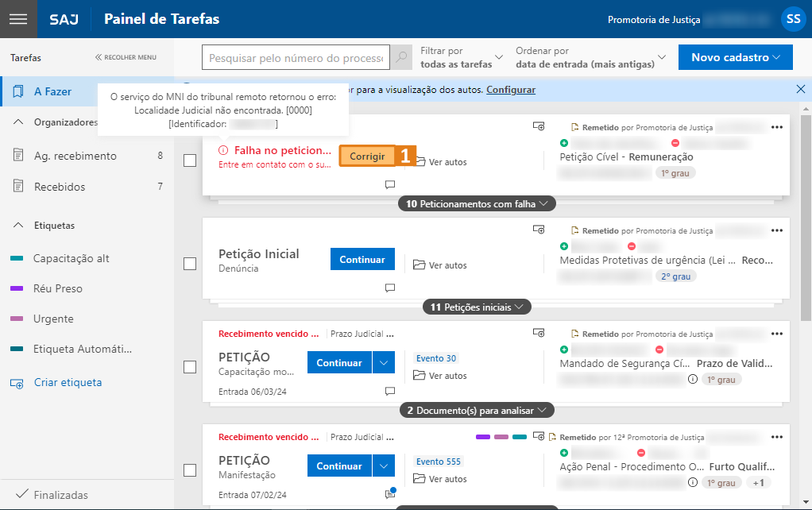Click the SS user avatar
The height and width of the screenshot is (510, 812).
[793, 18]
